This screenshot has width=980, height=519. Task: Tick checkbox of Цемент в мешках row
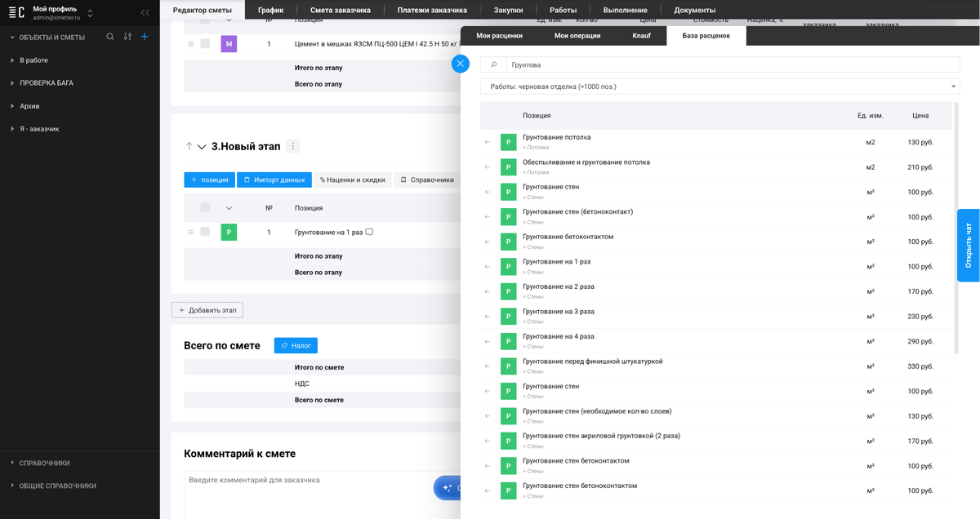tap(205, 43)
